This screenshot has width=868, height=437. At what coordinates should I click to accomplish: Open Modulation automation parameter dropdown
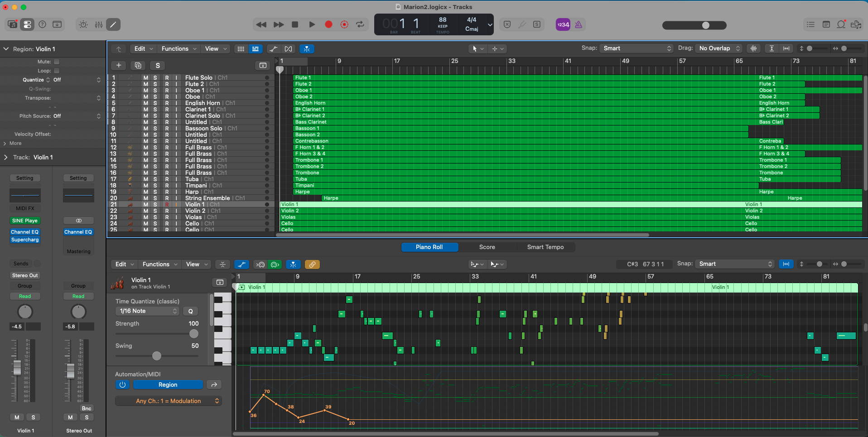coord(169,401)
